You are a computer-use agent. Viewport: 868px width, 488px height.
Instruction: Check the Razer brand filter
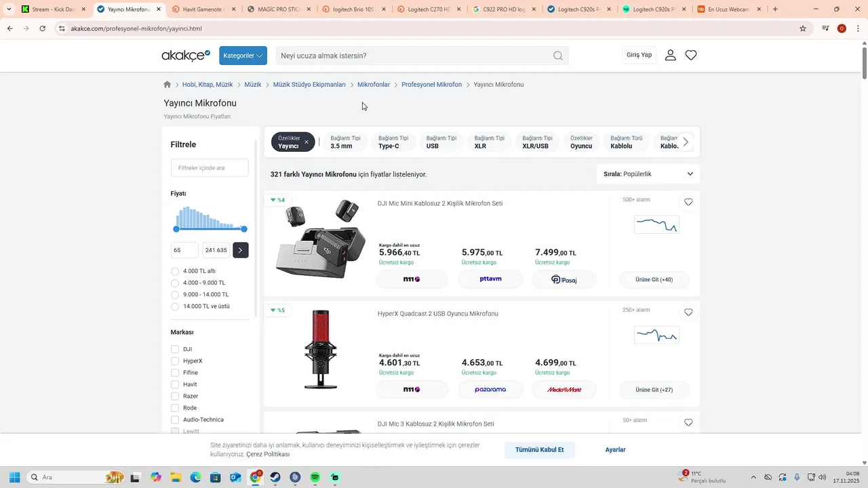(x=175, y=396)
